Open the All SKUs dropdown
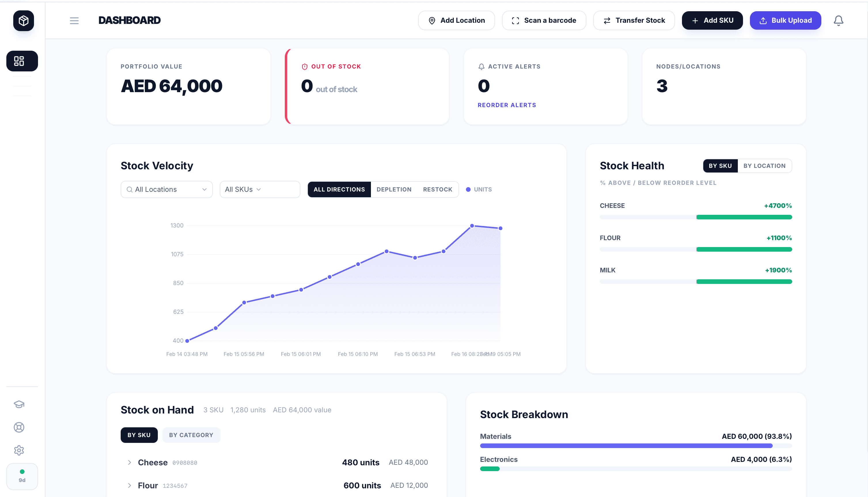 [260, 189]
